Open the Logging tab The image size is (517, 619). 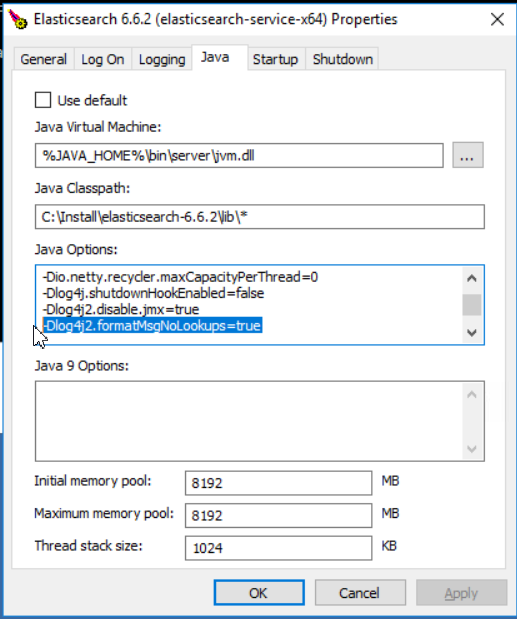point(162,59)
